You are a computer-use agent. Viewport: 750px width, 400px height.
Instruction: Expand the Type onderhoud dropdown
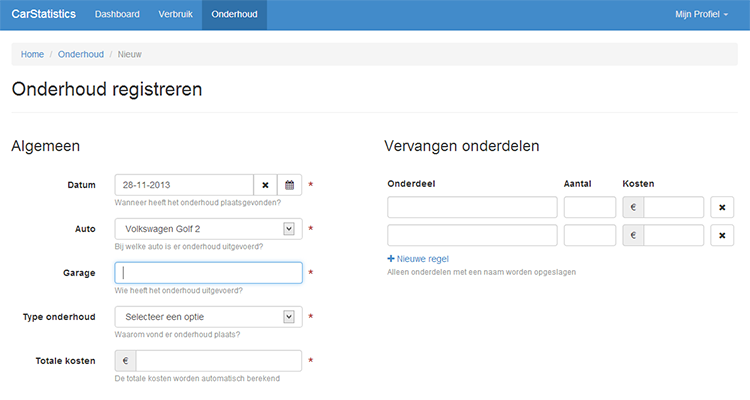click(208, 317)
